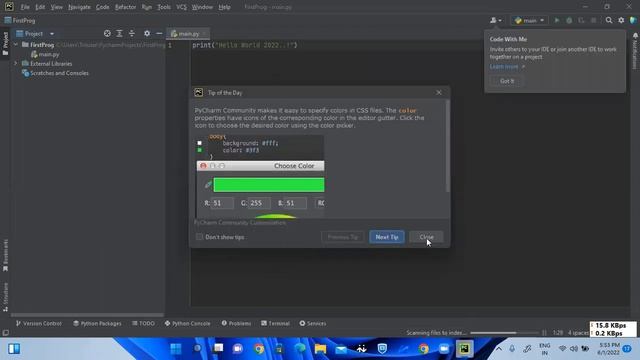Click the Tip of the Day scrollbar
The image size is (640, 360).
[x=447, y=146]
